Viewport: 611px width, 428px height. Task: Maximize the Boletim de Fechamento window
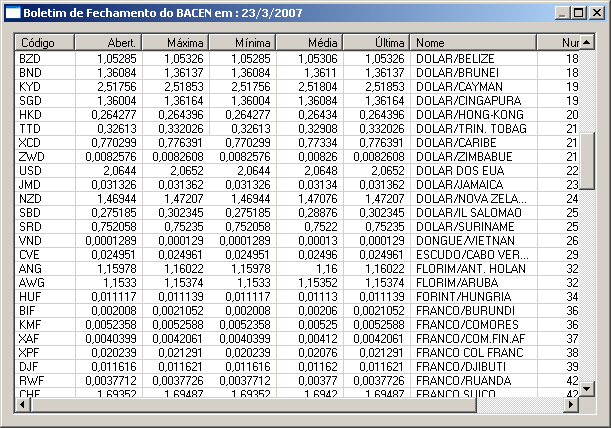pyautogui.click(x=577, y=12)
